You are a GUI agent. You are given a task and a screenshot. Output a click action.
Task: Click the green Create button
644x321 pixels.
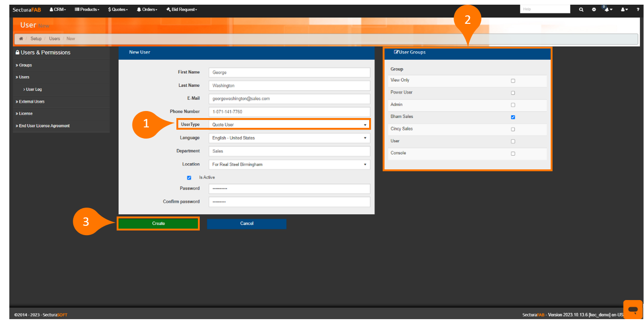coord(158,223)
